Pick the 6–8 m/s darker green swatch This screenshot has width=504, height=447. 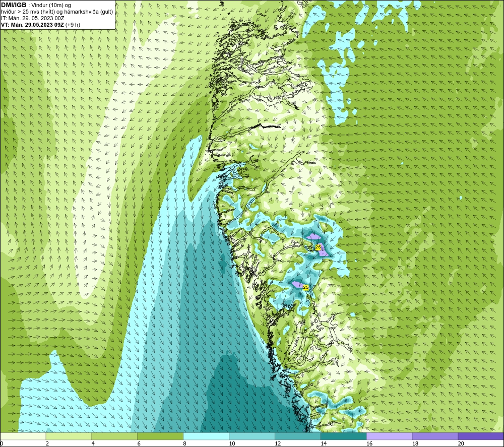click(x=160, y=436)
